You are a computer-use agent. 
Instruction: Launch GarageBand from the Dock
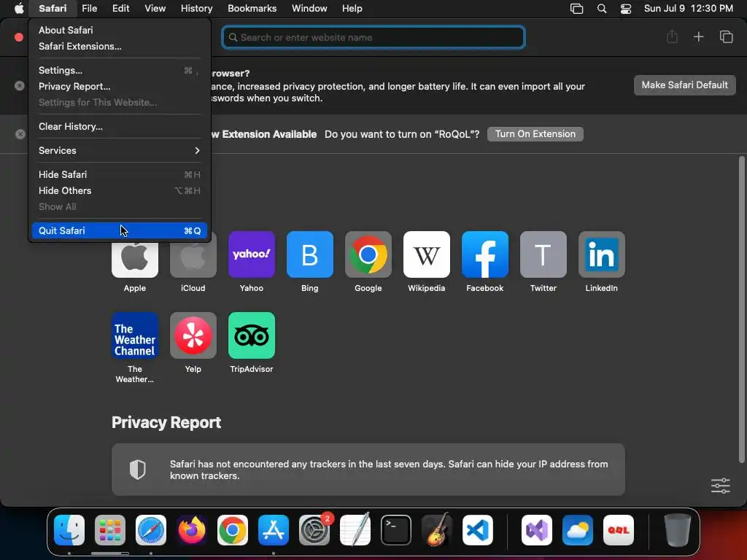[437, 530]
